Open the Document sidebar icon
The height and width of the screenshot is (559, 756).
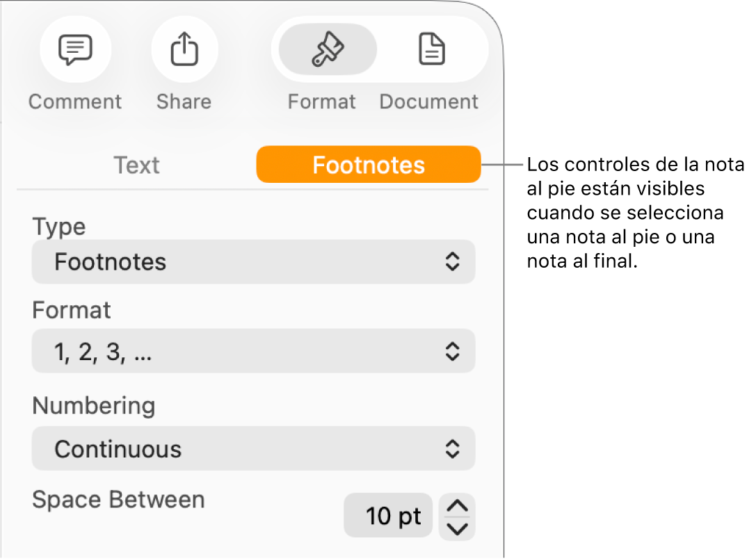pos(431,49)
